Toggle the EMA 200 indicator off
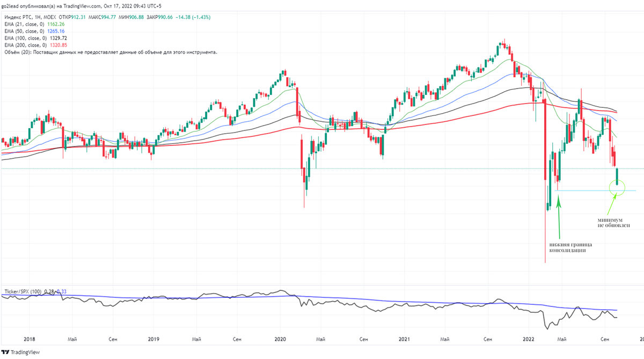644x359 pixels. pos(26,45)
